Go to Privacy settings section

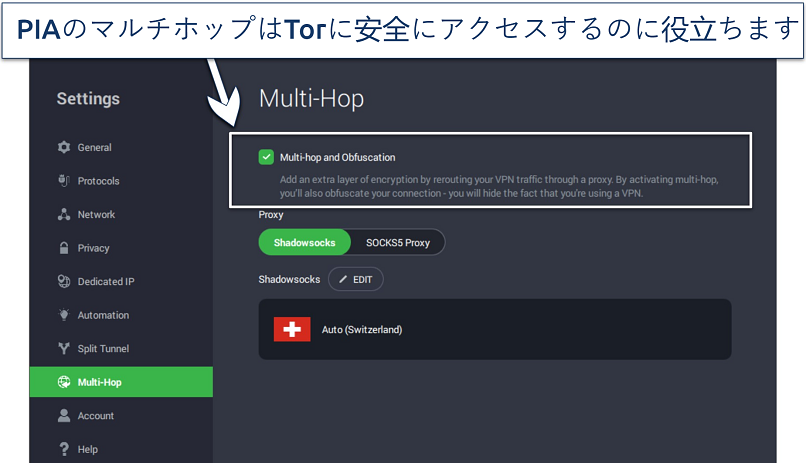[x=94, y=248]
